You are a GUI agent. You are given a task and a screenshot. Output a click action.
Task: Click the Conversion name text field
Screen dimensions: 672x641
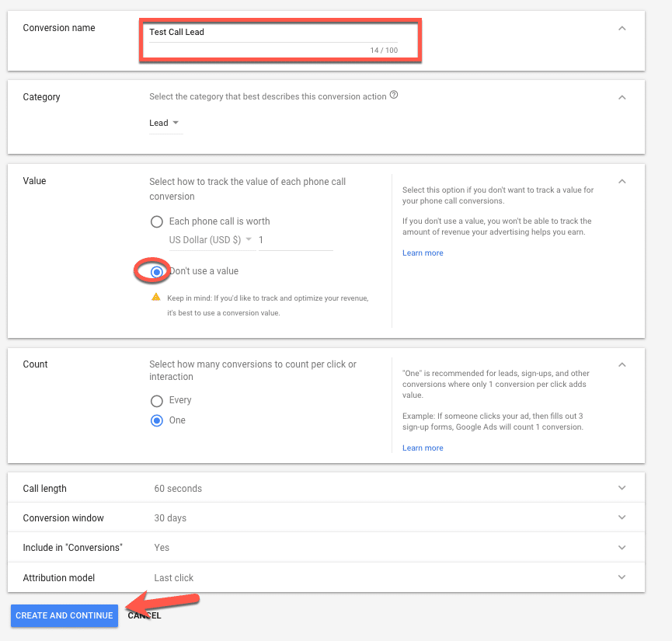point(273,33)
